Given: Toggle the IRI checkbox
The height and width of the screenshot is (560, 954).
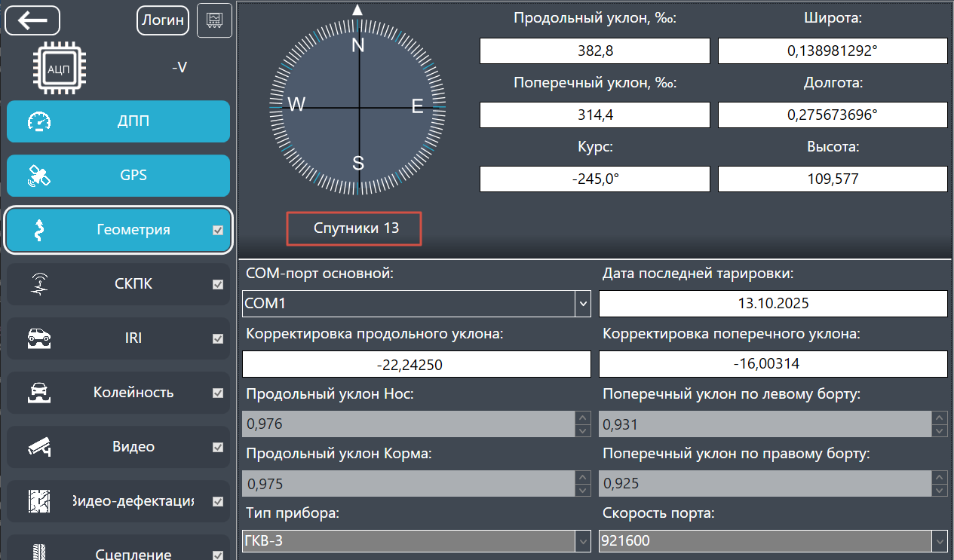Looking at the screenshot, I should tap(218, 339).
